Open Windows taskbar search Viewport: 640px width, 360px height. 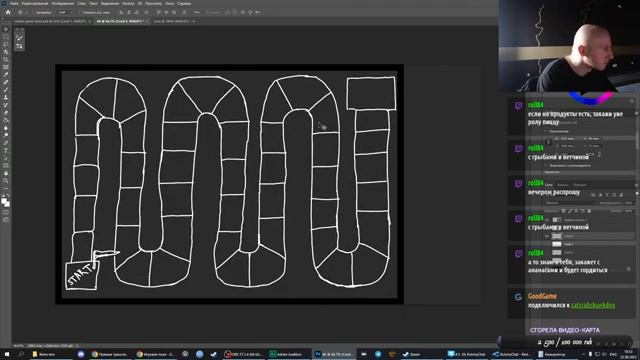[21, 354]
